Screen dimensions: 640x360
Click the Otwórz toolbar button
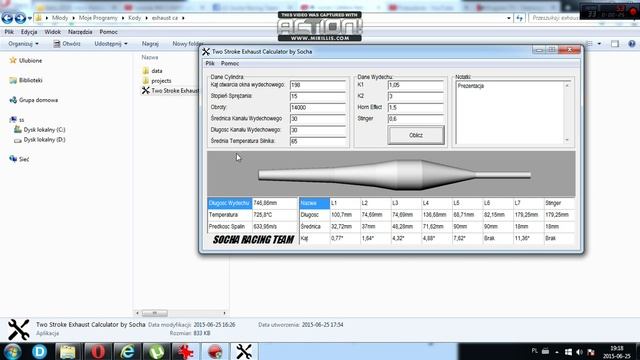(x=67, y=44)
